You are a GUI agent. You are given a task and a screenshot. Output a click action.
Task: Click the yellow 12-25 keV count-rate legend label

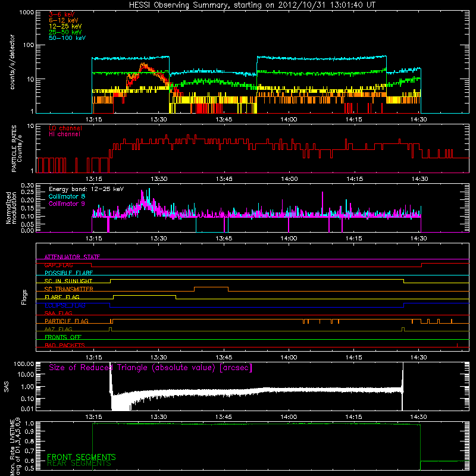pos(65,26)
